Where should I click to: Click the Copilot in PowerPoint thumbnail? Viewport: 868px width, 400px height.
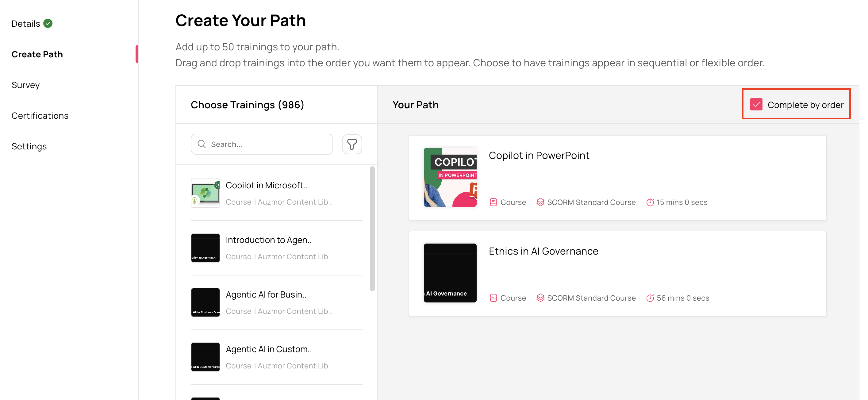pos(450,177)
